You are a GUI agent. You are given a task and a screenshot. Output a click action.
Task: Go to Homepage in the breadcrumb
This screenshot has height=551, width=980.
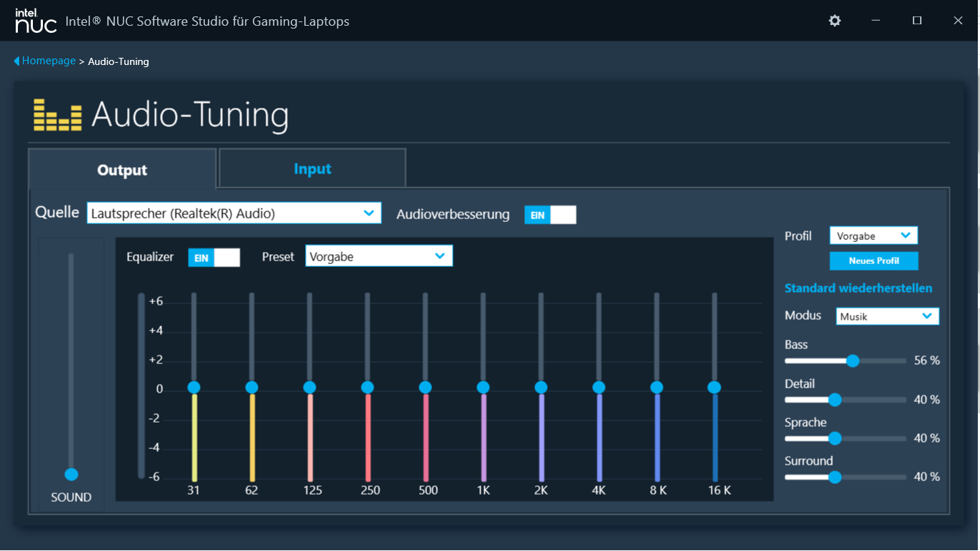point(49,61)
